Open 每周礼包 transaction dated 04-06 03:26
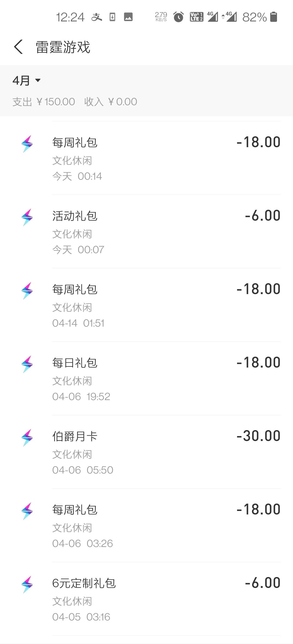Viewport: 293px width, 644px height. [146, 526]
